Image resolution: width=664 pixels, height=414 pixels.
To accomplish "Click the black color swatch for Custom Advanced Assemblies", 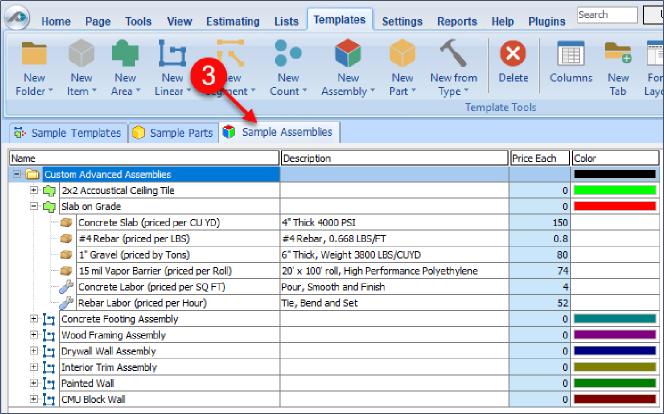I will click(x=614, y=174).
